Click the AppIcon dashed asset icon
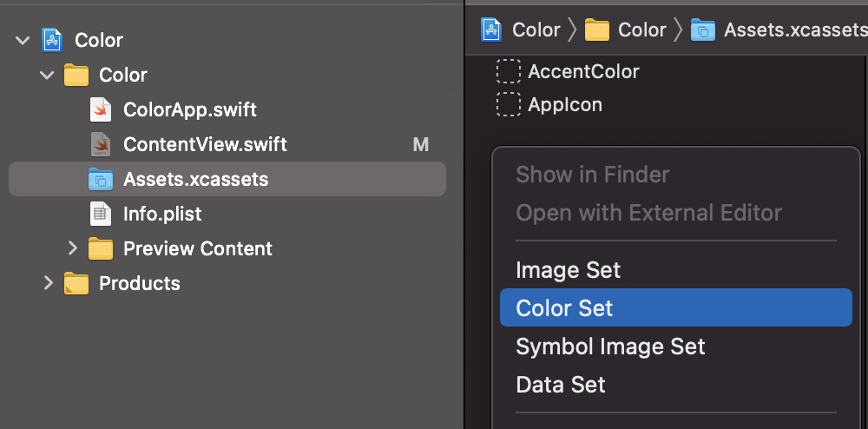 click(x=508, y=105)
